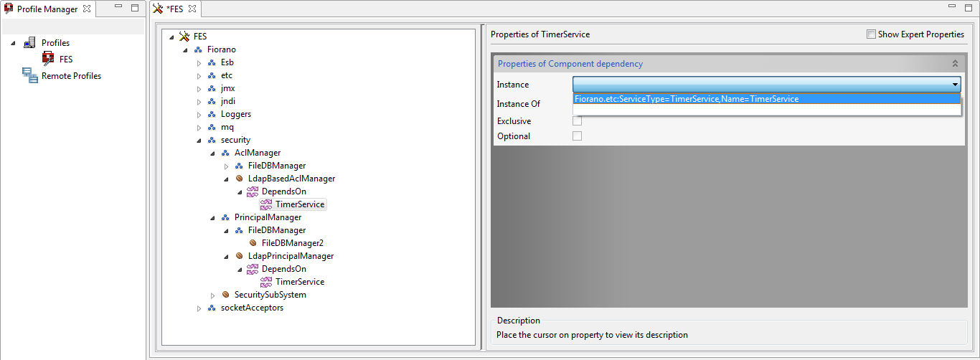The height and width of the screenshot is (360, 980).
Task: Expand the jndi node arrow
Action: click(199, 102)
